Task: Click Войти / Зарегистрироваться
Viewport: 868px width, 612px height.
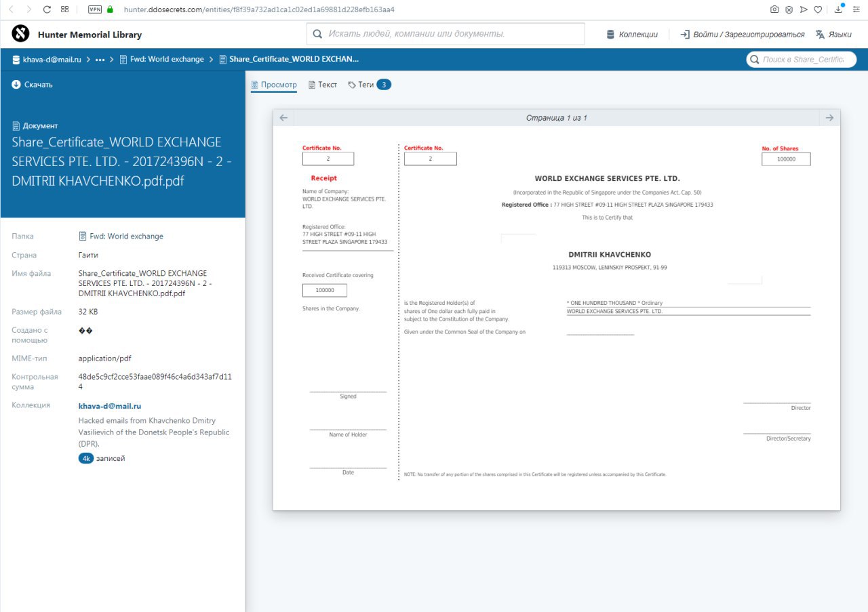Action: [743, 35]
